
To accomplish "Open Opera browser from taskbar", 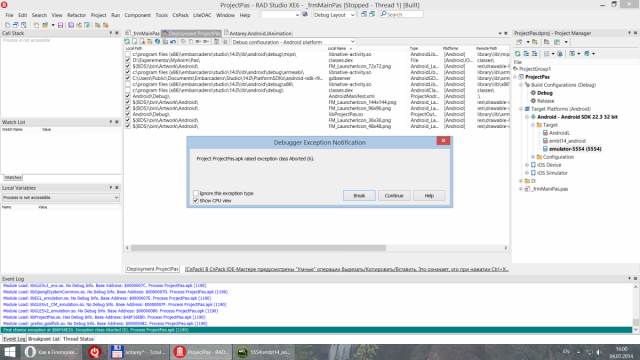I will (51, 352).
